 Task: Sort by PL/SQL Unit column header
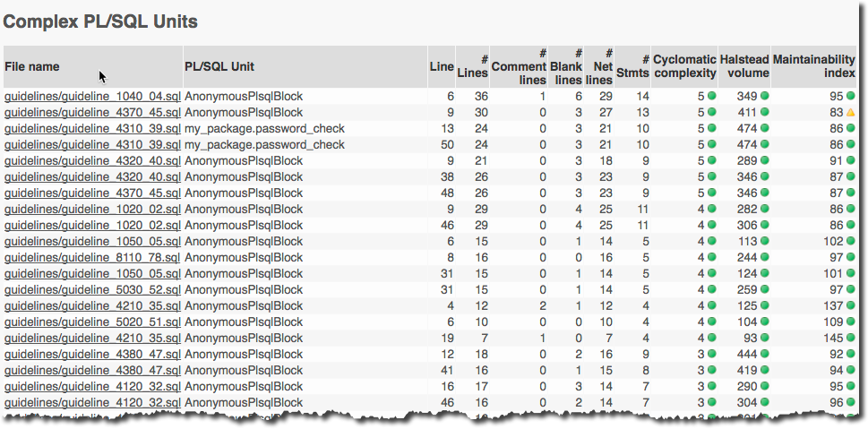point(219,66)
